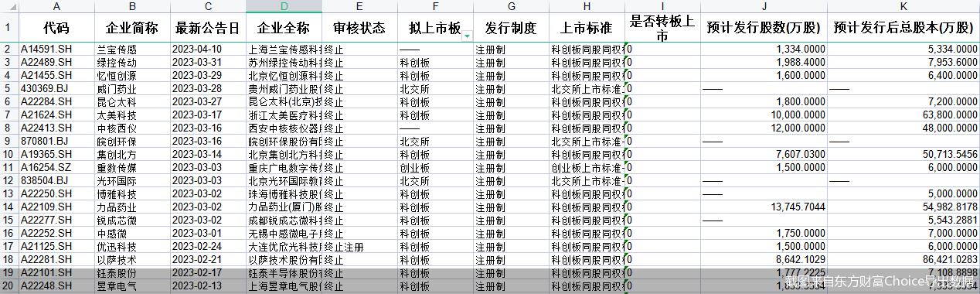Click the 力品药业 company name cell
Viewport: 980px width, 294px height.
coord(131,207)
